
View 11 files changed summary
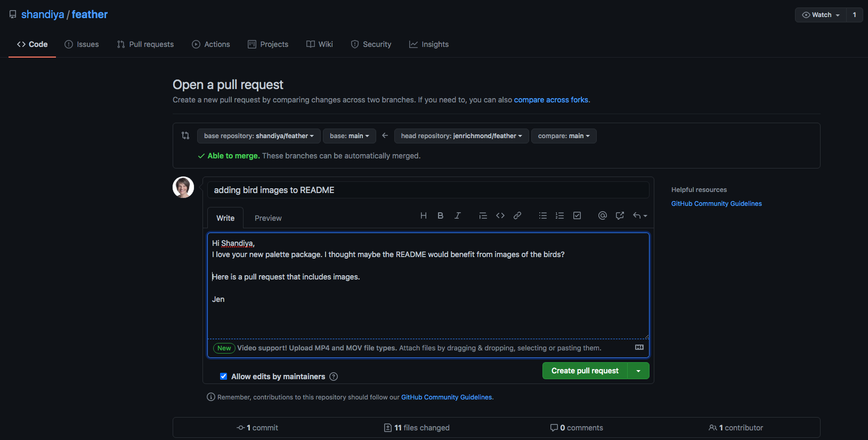pyautogui.click(x=417, y=428)
